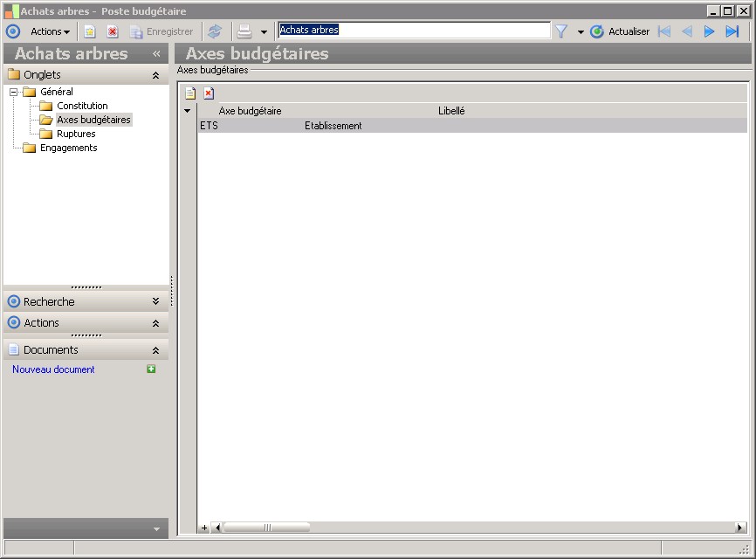Go to the next record
The height and width of the screenshot is (559, 756).
click(709, 31)
